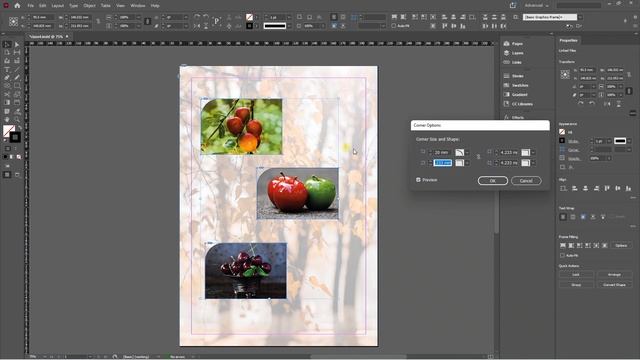This screenshot has width=640, height=360.
Task: Select Wrap around object shape option
Action: pyautogui.click(x=583, y=217)
